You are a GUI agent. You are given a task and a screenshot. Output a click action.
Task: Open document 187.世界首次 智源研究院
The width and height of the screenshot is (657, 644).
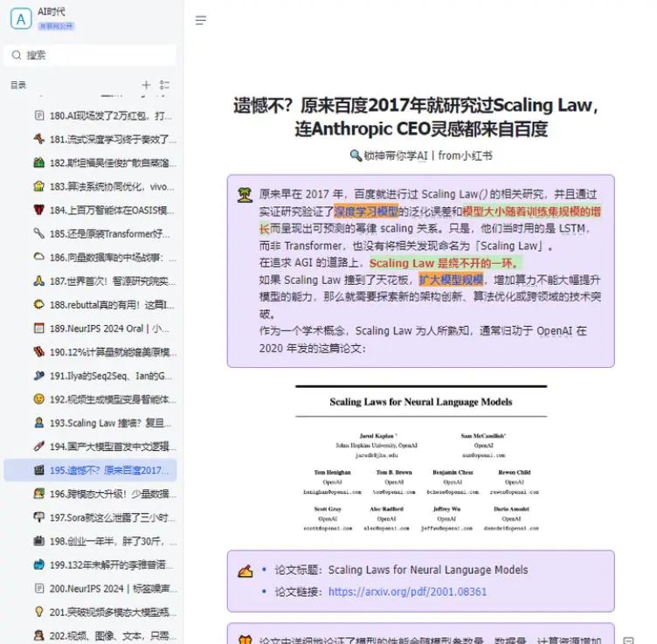(x=90, y=280)
